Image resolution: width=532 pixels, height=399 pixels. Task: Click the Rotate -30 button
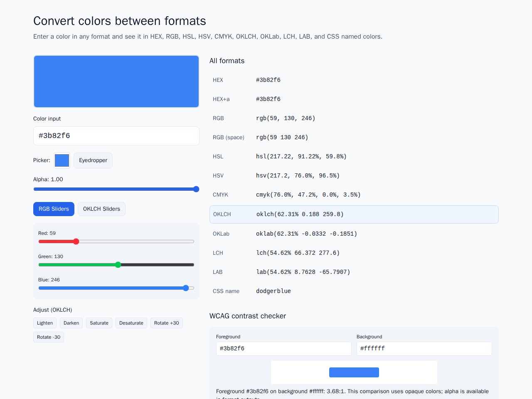point(49,337)
